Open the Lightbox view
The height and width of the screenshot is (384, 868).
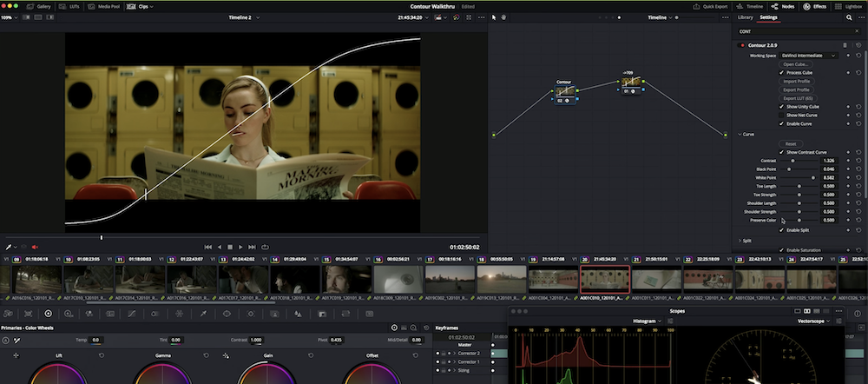click(849, 7)
